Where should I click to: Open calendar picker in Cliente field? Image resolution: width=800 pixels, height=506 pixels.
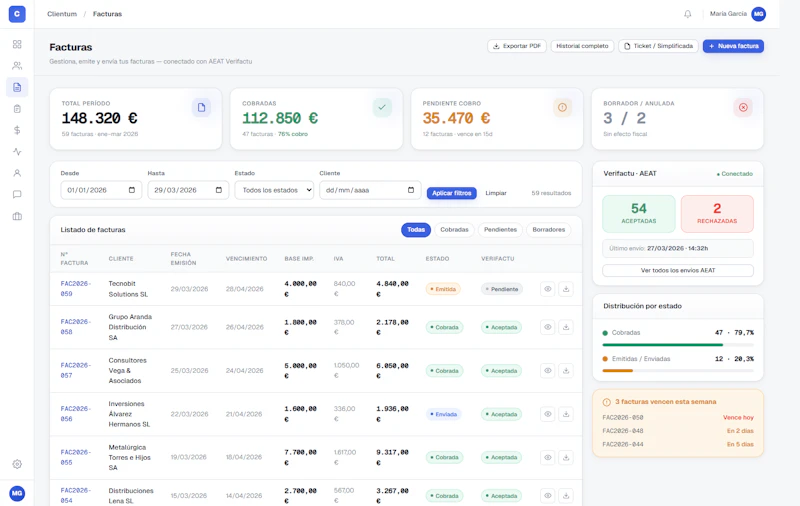pos(411,190)
